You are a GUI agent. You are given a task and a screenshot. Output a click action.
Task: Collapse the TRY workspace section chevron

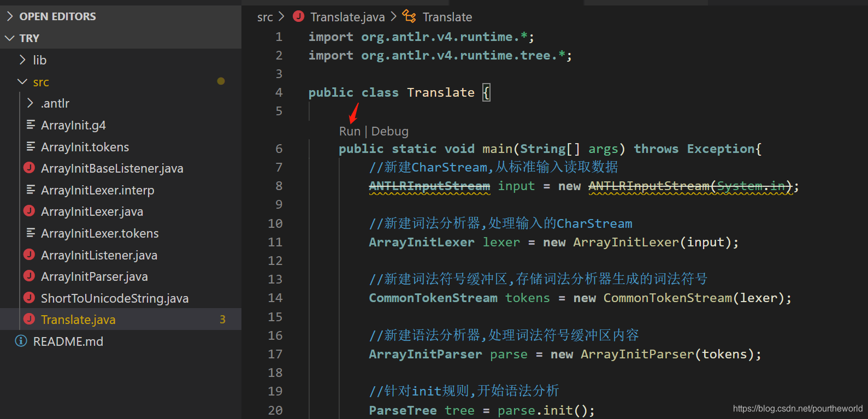pyautogui.click(x=10, y=38)
